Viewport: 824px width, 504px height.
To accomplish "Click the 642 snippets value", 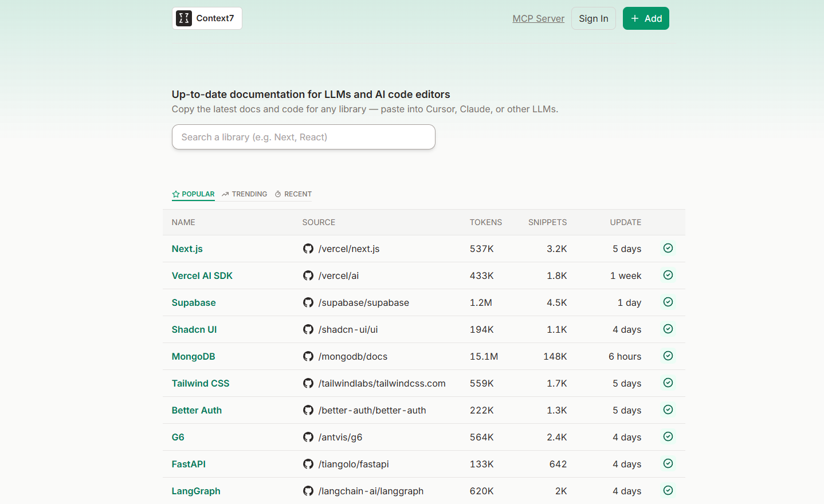I will (558, 464).
